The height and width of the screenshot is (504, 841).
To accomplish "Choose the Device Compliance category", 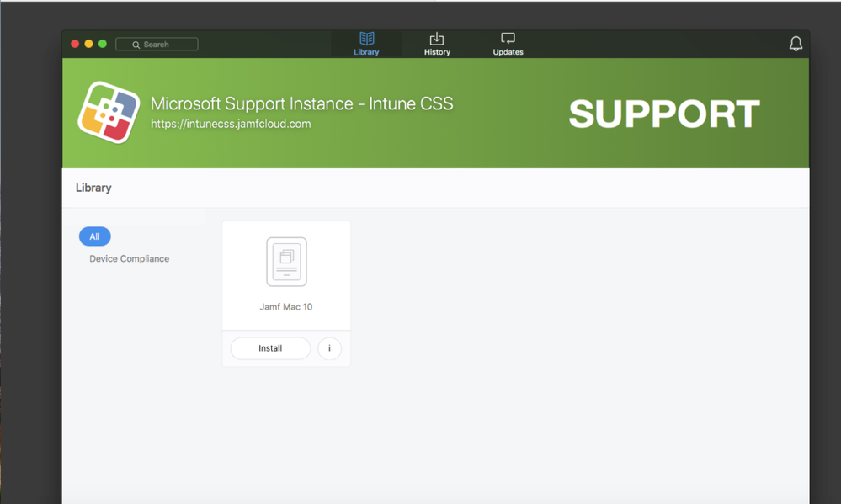I will (x=130, y=258).
